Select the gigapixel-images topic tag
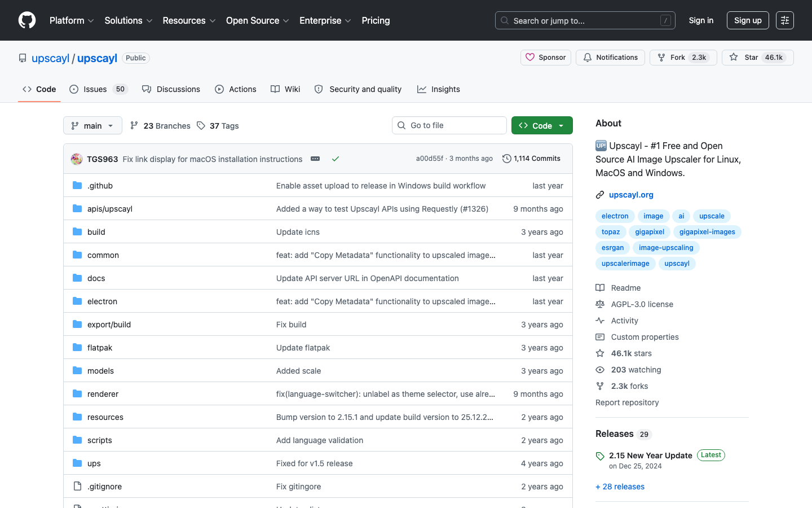Image resolution: width=812 pixels, height=508 pixels. coord(707,232)
